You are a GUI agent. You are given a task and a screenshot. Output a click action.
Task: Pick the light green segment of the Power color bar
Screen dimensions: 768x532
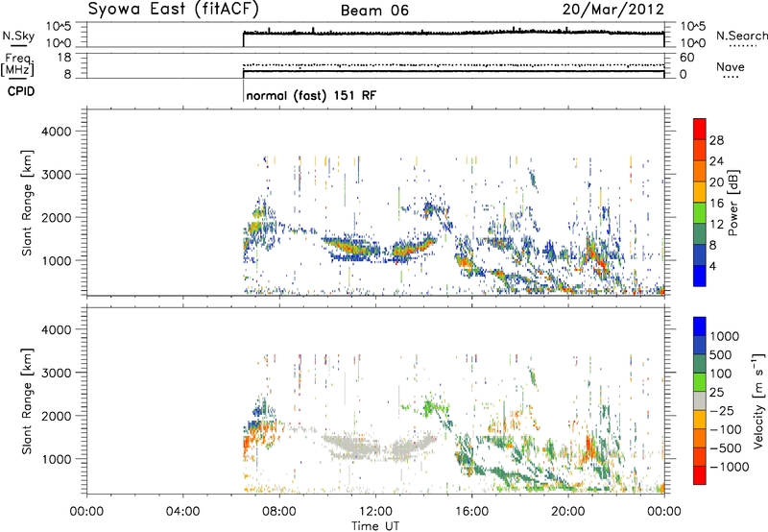(x=700, y=212)
